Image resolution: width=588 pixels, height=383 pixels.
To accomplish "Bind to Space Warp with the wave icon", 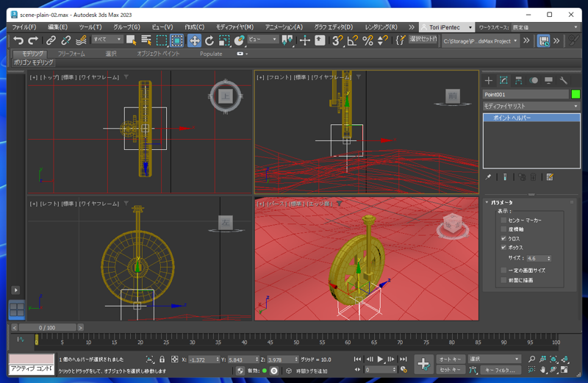I will tap(81, 40).
